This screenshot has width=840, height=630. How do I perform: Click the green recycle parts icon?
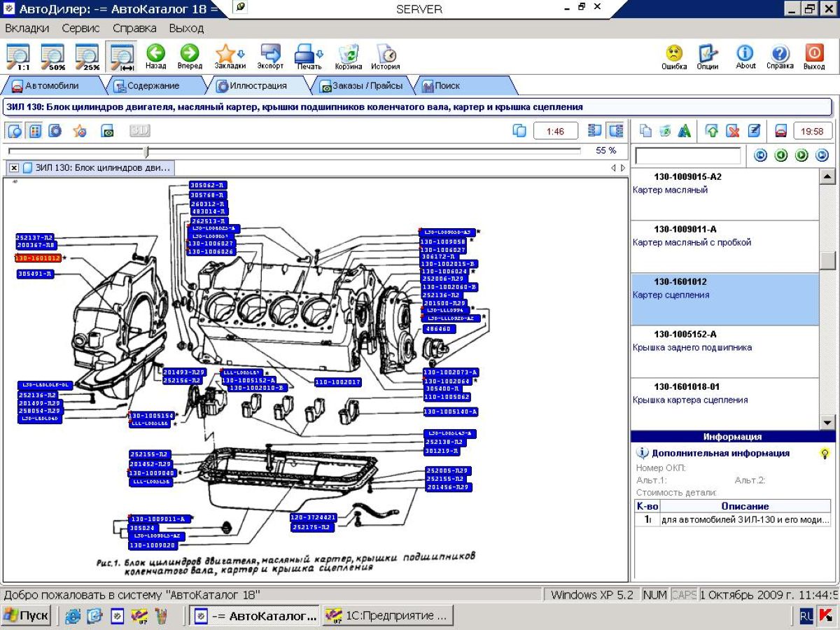pyautogui.click(x=665, y=131)
